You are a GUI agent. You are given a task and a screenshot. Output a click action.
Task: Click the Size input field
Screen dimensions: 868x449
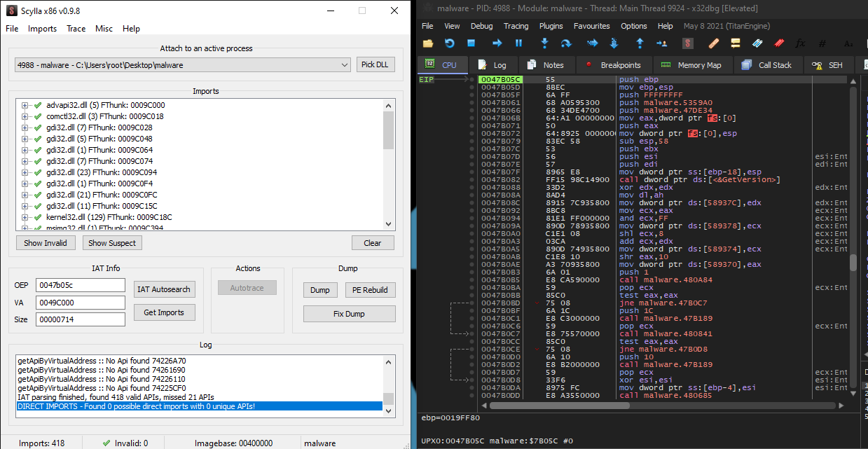[x=81, y=319]
